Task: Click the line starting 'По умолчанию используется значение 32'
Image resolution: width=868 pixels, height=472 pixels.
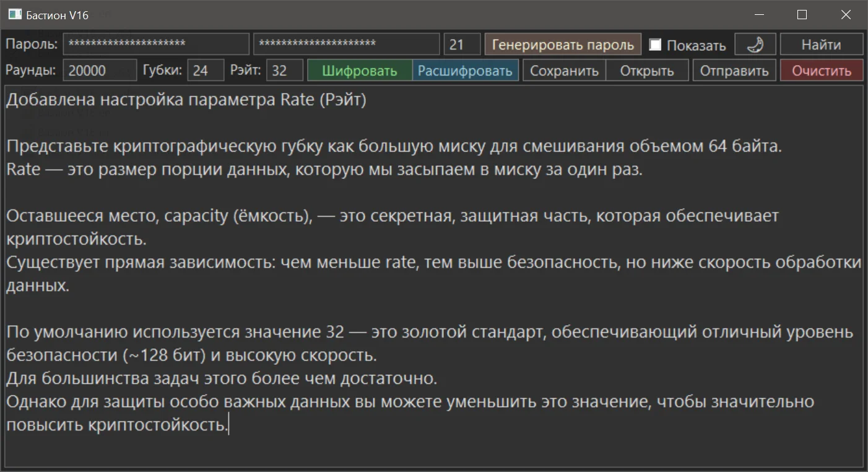Action: click(x=430, y=331)
